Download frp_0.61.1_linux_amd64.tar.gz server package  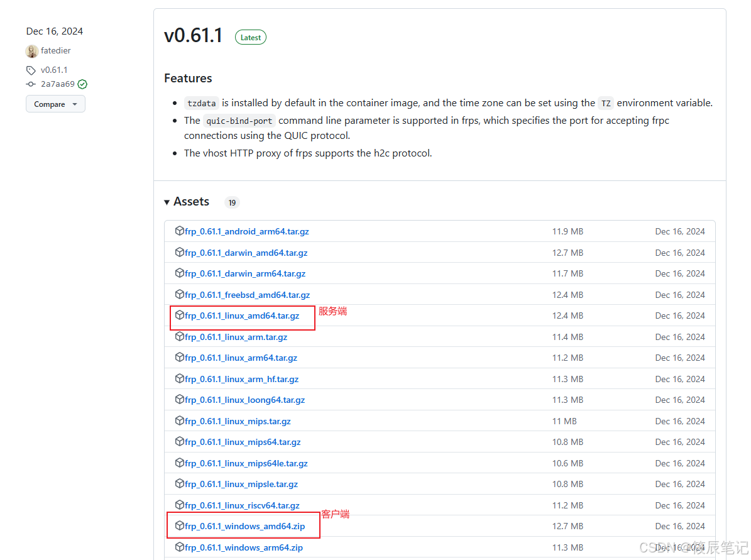click(x=242, y=316)
